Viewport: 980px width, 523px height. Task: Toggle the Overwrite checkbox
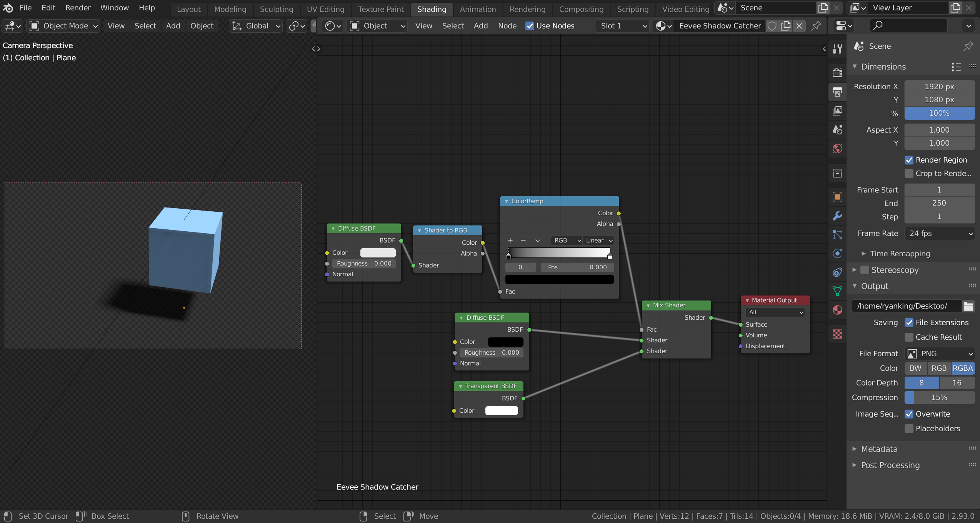click(909, 414)
